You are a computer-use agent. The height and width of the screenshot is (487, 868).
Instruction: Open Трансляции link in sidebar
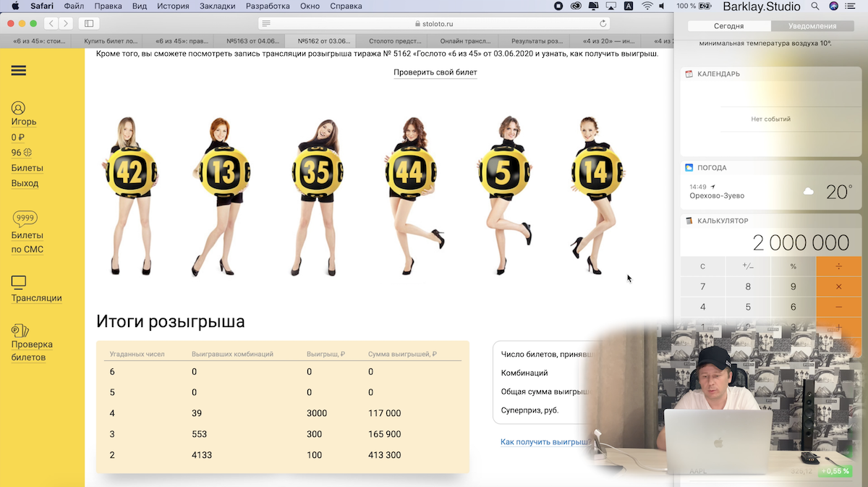click(37, 298)
